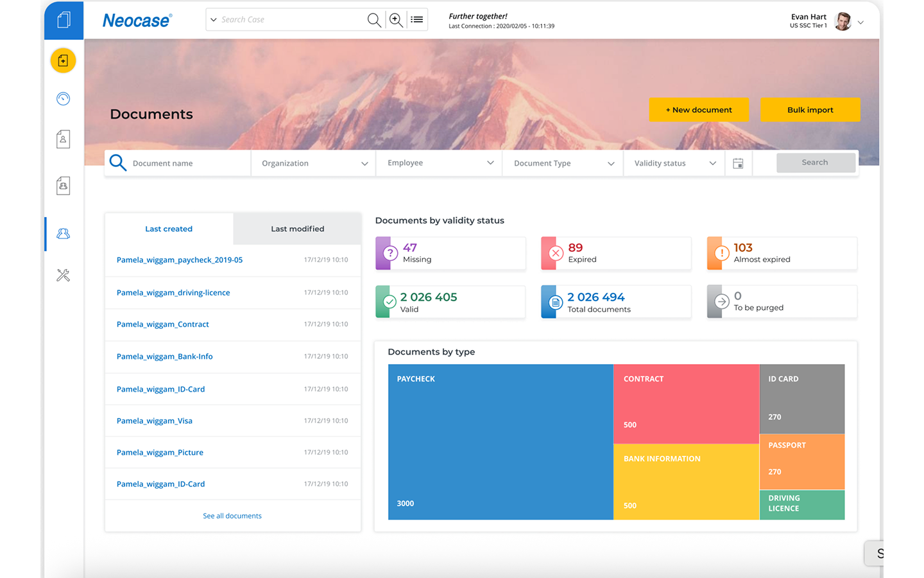Expand the Organization dropdown

pos(314,163)
